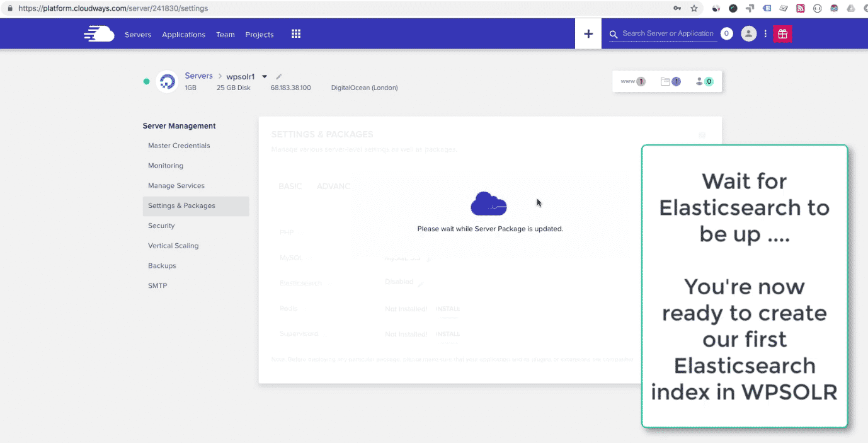Click the Server Management heading
This screenshot has height=443, width=868.
tap(180, 126)
